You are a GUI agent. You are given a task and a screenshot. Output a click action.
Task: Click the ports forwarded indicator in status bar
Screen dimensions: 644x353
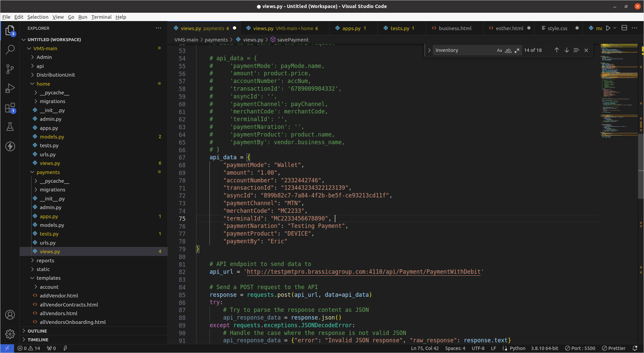[x=51, y=348]
